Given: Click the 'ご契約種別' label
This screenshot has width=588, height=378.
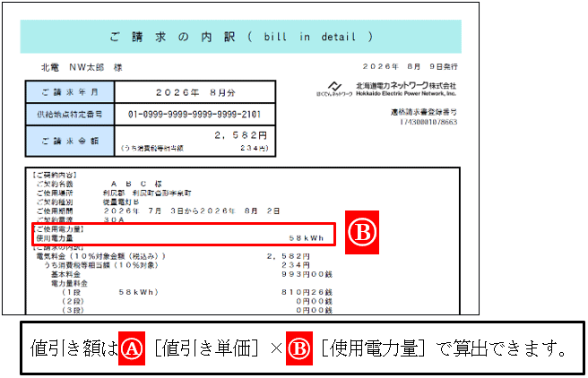Looking at the screenshot, I should pos(55,202).
